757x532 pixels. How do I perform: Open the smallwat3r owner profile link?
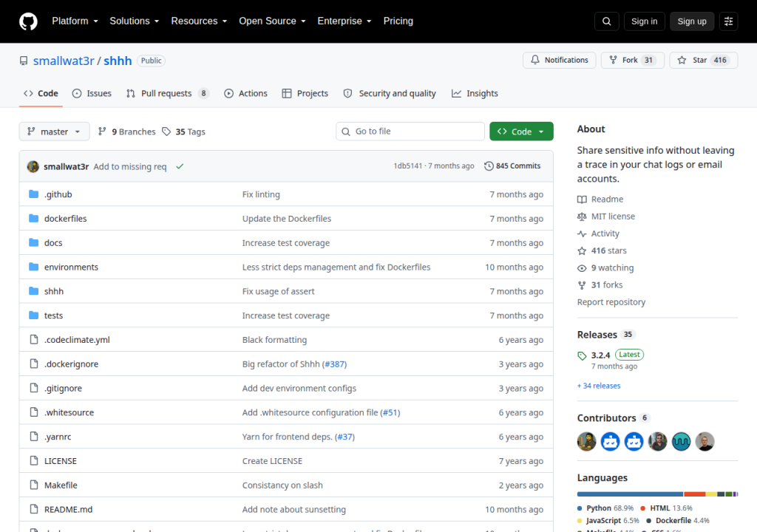(x=64, y=61)
